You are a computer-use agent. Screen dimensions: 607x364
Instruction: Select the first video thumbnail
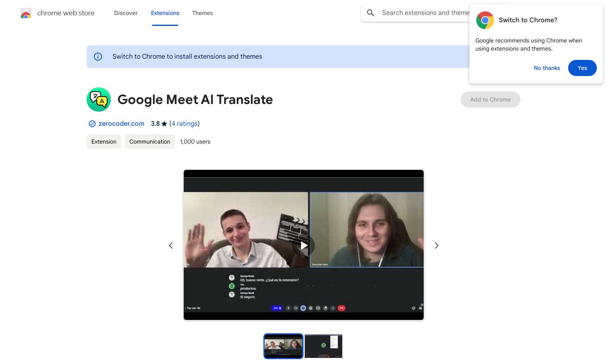tap(283, 346)
